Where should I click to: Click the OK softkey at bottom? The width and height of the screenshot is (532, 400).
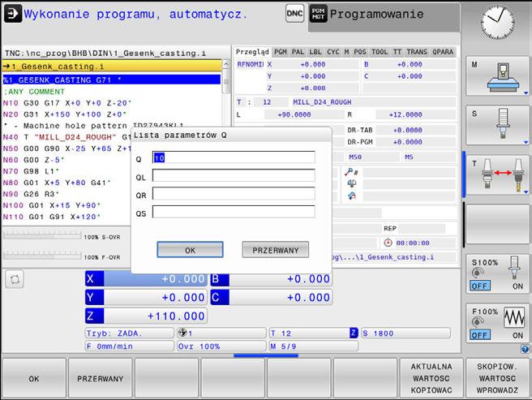[34, 378]
